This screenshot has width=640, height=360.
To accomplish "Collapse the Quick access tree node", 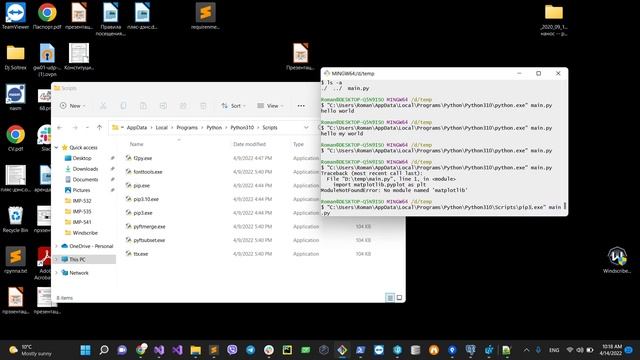I will pyautogui.click(x=57, y=147).
